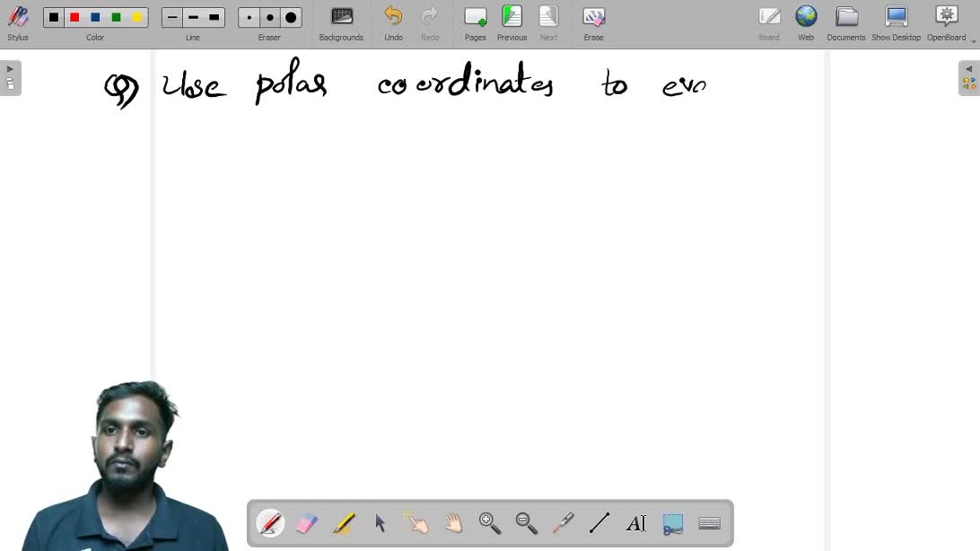Click the Undo button
The width and height of the screenshot is (980, 551).
[x=393, y=22]
